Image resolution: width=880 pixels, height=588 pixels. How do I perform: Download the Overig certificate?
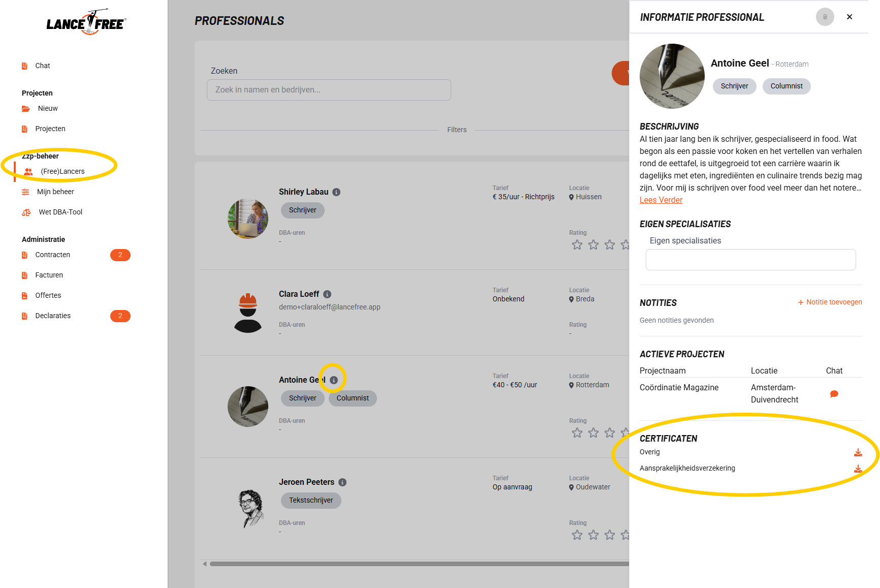point(858,452)
